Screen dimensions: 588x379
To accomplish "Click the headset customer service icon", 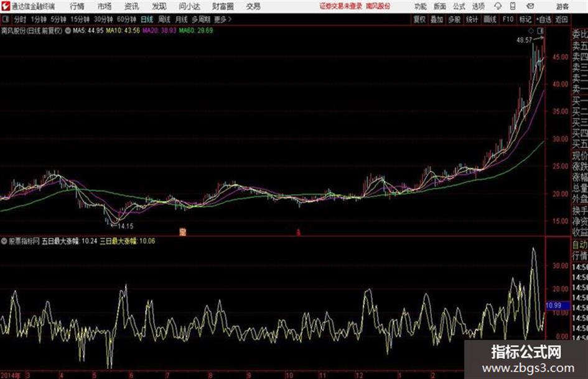I will click(498, 6).
